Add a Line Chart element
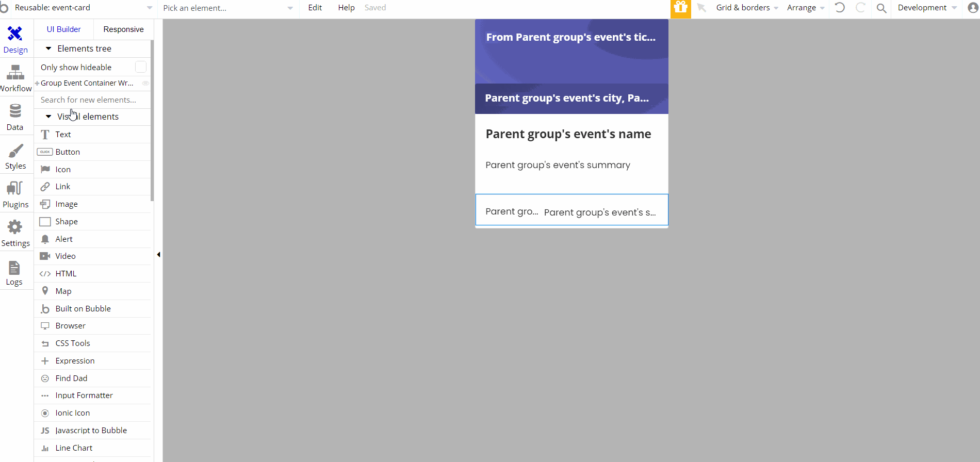Screen dimensions: 980x462 [93, 448]
